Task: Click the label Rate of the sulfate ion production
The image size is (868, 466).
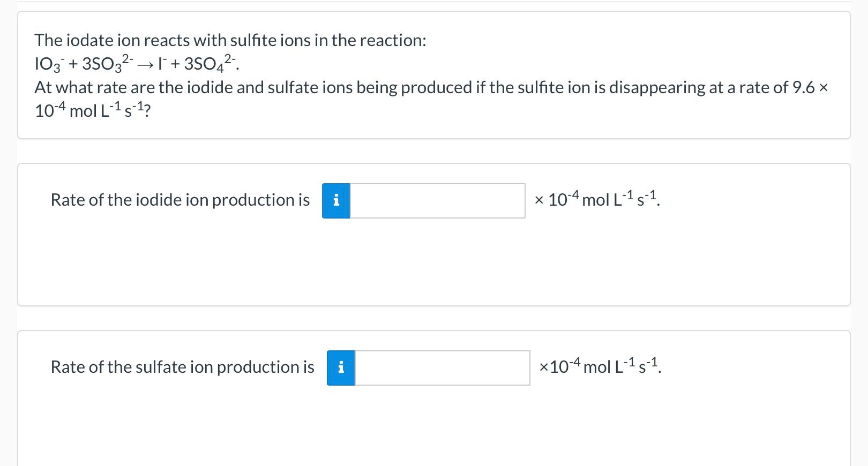Action: 182,367
